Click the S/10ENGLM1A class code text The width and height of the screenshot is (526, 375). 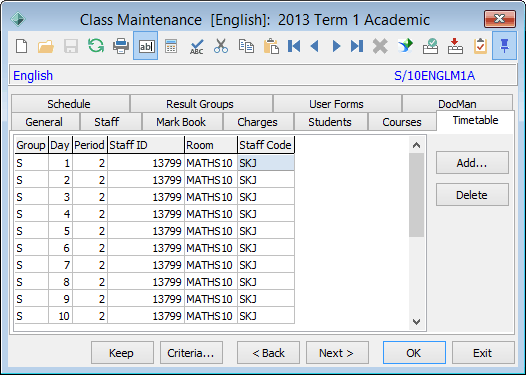434,76
